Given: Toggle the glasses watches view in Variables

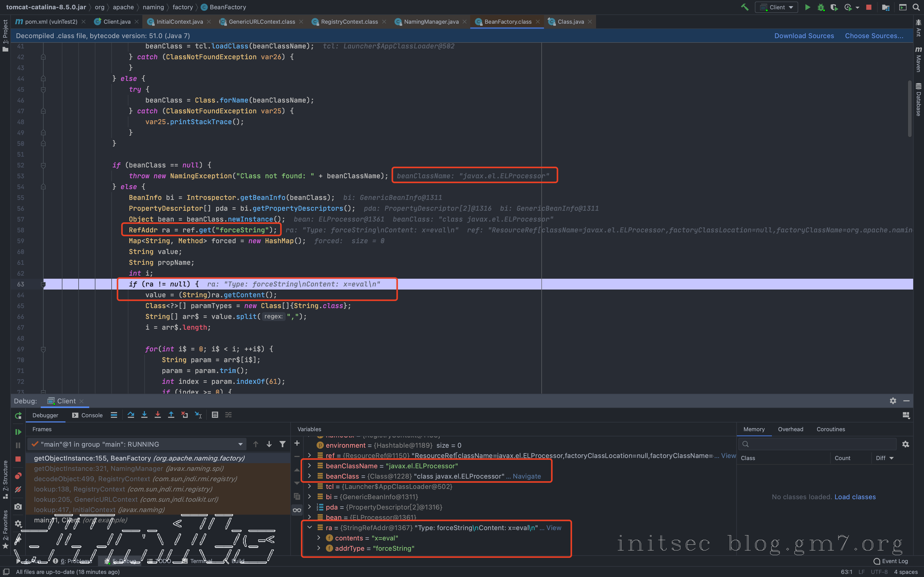Looking at the screenshot, I should [297, 510].
